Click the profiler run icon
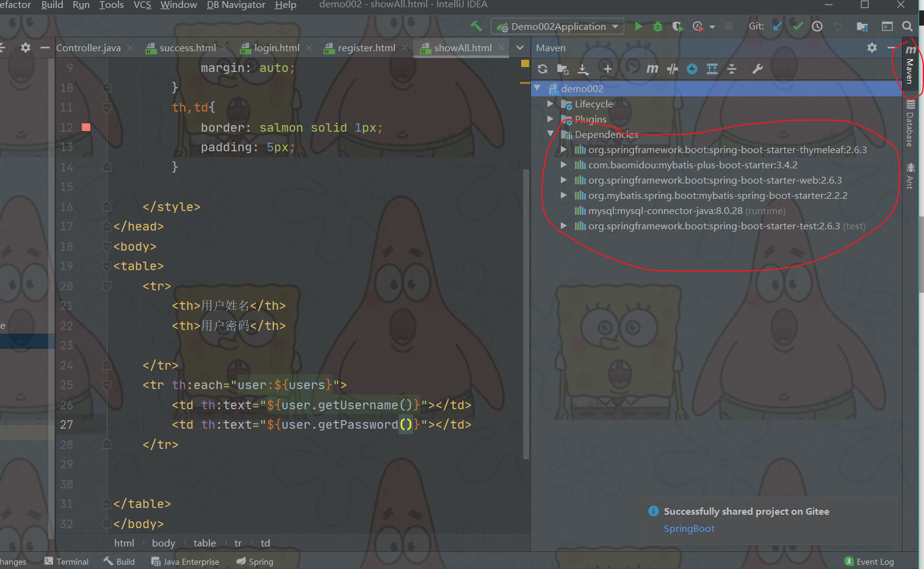This screenshot has height=569, width=924. pos(698,26)
